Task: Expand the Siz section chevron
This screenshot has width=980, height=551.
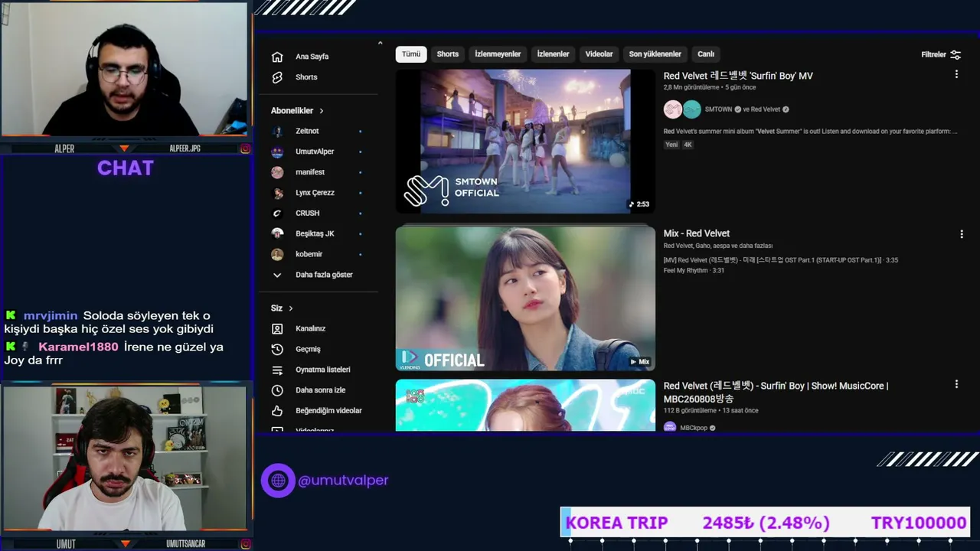Action: [291, 308]
